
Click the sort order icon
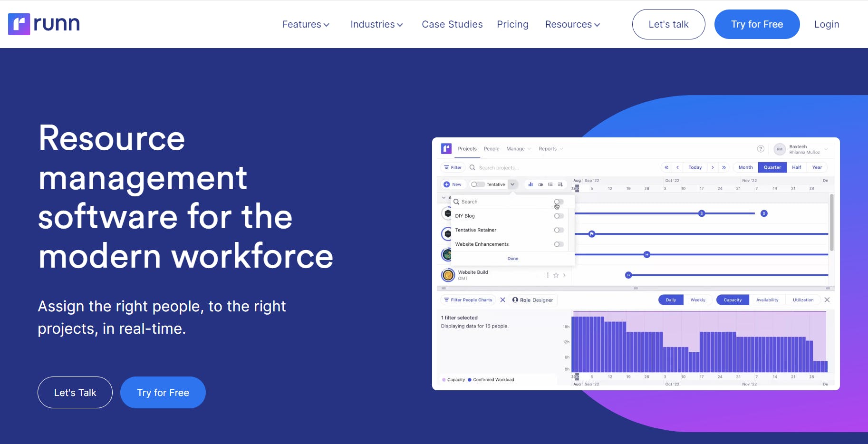click(560, 184)
